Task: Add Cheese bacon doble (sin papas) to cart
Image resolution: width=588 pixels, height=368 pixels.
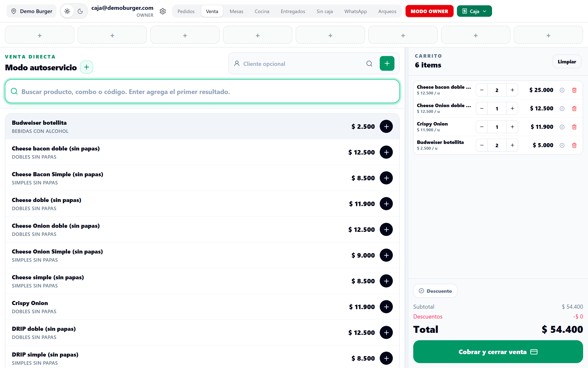Action: [x=386, y=152]
